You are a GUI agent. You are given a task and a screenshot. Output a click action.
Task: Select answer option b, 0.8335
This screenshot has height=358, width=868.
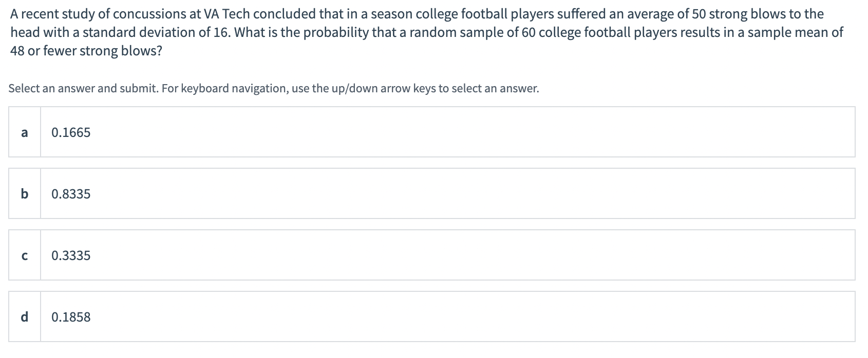click(x=447, y=194)
